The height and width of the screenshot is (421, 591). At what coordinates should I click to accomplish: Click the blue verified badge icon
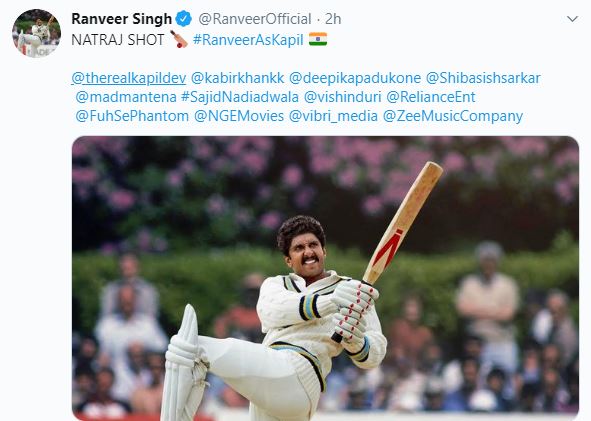pyautogui.click(x=184, y=19)
